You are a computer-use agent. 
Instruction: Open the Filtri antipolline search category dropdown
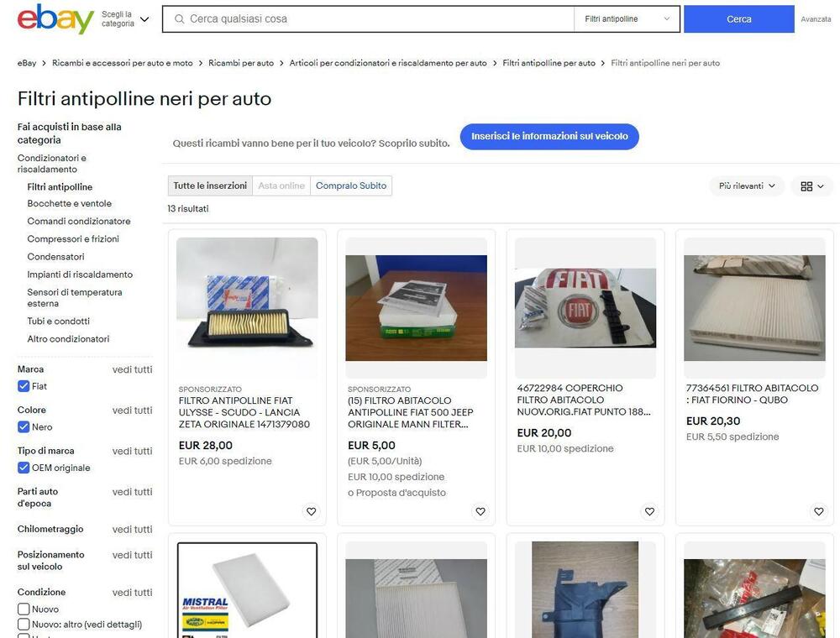point(627,19)
